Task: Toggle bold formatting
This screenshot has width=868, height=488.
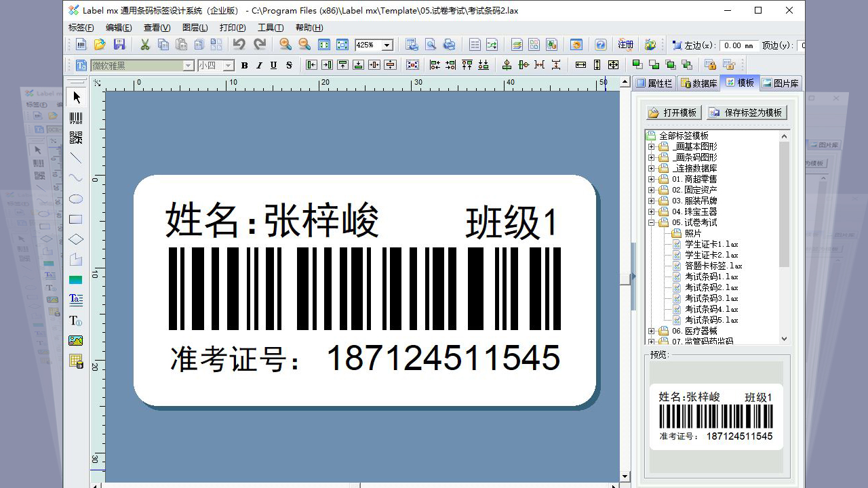Action: click(243, 65)
